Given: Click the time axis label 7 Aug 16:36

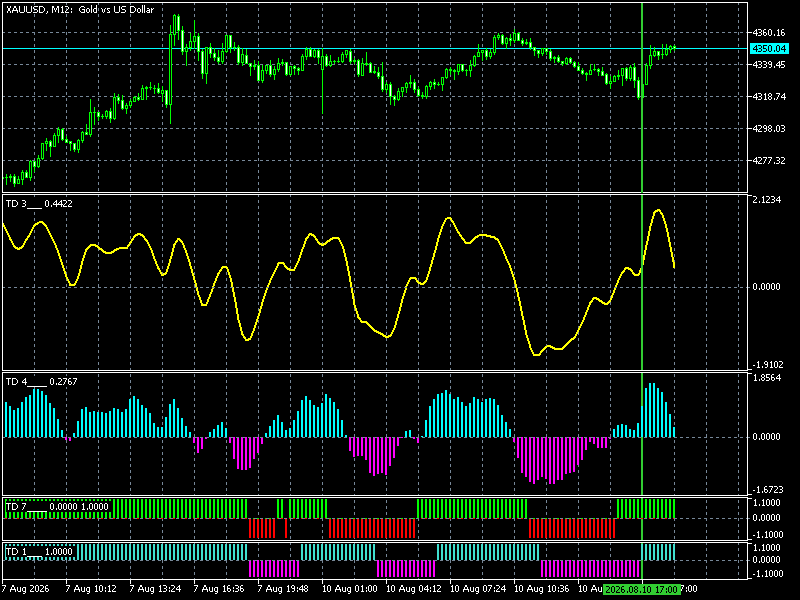Looking at the screenshot, I should [219, 589].
